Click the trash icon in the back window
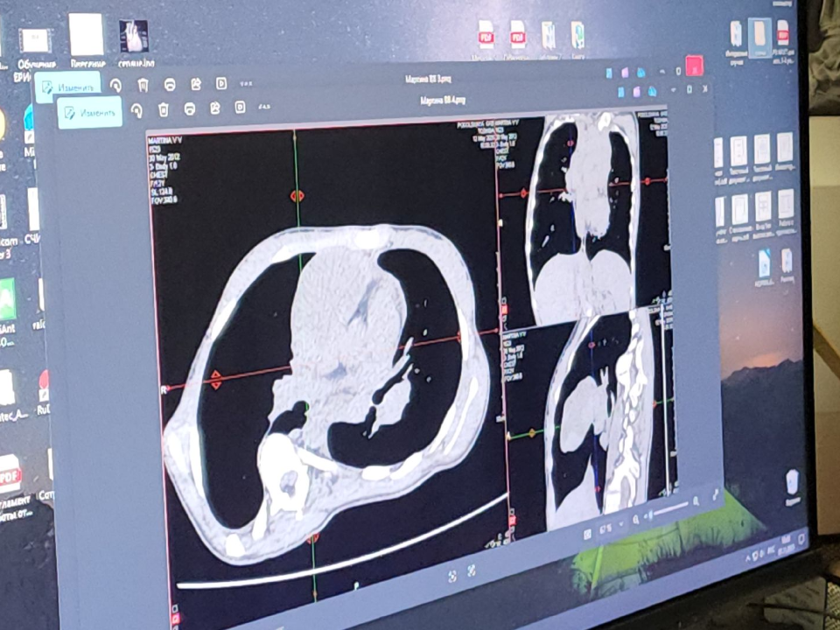Image resolution: width=840 pixels, height=630 pixels. (x=143, y=85)
